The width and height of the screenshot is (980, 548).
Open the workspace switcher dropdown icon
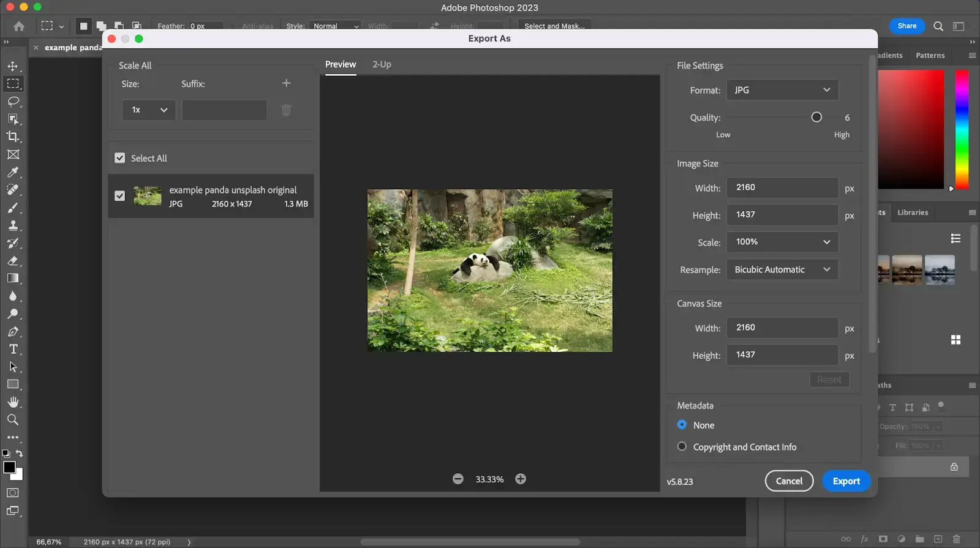(x=959, y=26)
